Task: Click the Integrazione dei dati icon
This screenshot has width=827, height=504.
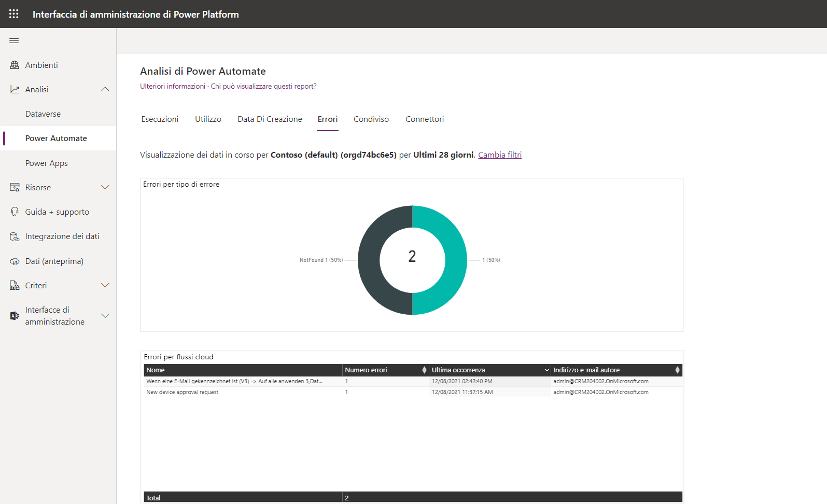Action: (15, 236)
